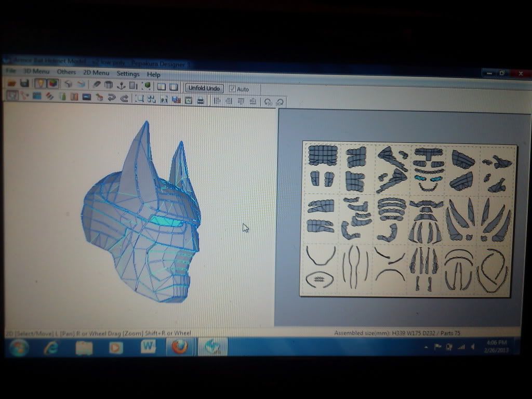Open Internet Explorer from the taskbar
532x399 pixels.
[x=51, y=348]
